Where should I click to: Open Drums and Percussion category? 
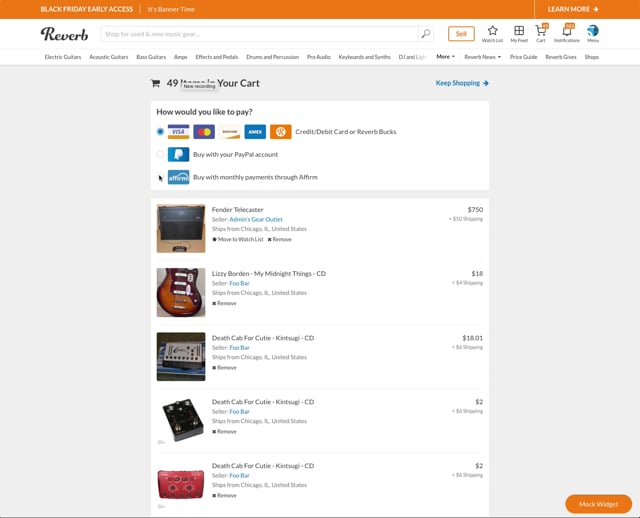pos(273,57)
